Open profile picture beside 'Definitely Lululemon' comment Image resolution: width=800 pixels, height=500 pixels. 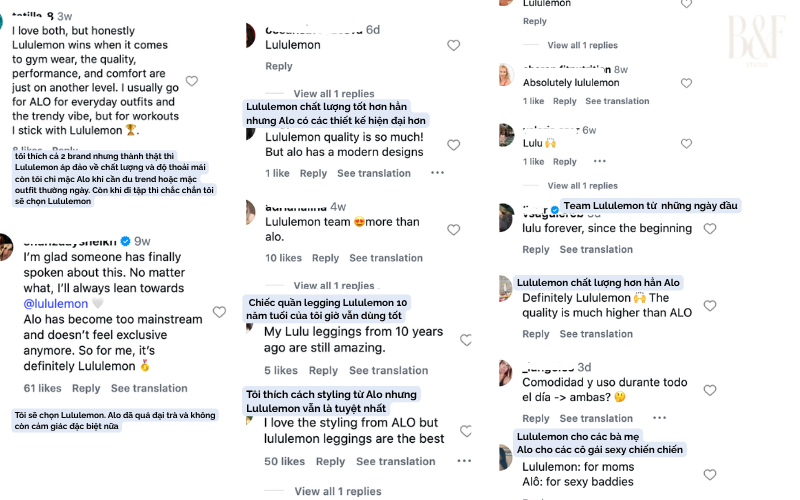506,288
